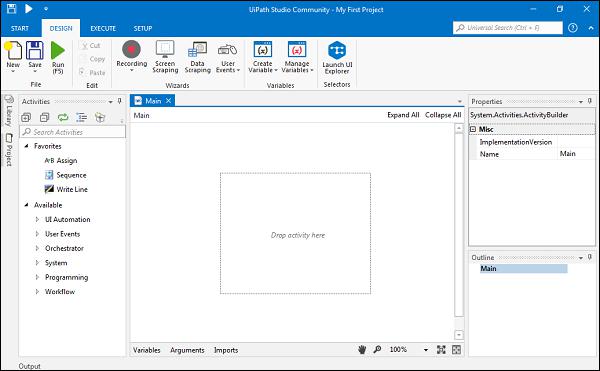Select the Main document tab
This screenshot has height=371, width=600.
click(x=153, y=101)
